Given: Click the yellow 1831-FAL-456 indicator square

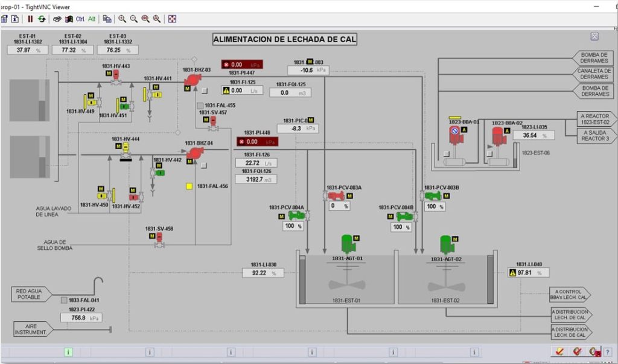Looking at the screenshot, I should click(x=189, y=187).
